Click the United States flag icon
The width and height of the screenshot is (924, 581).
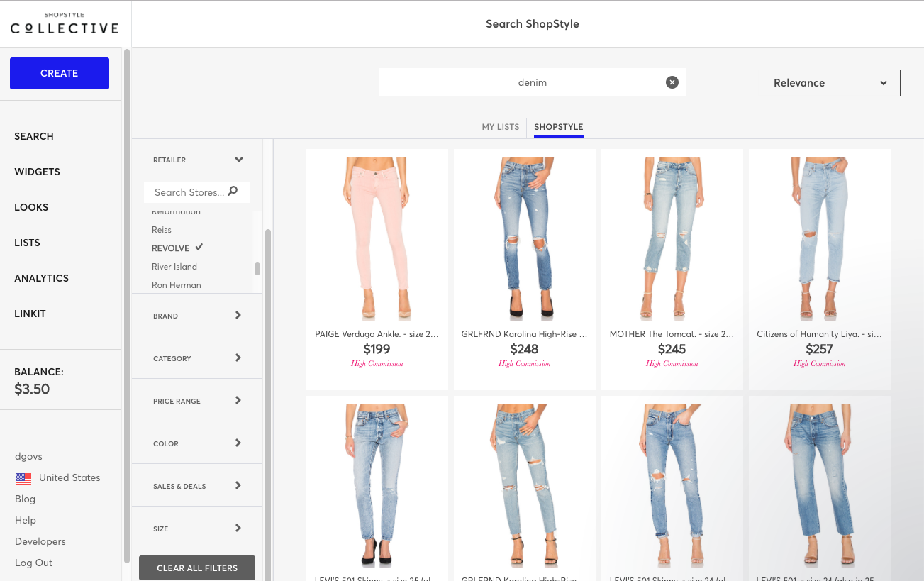(x=23, y=478)
